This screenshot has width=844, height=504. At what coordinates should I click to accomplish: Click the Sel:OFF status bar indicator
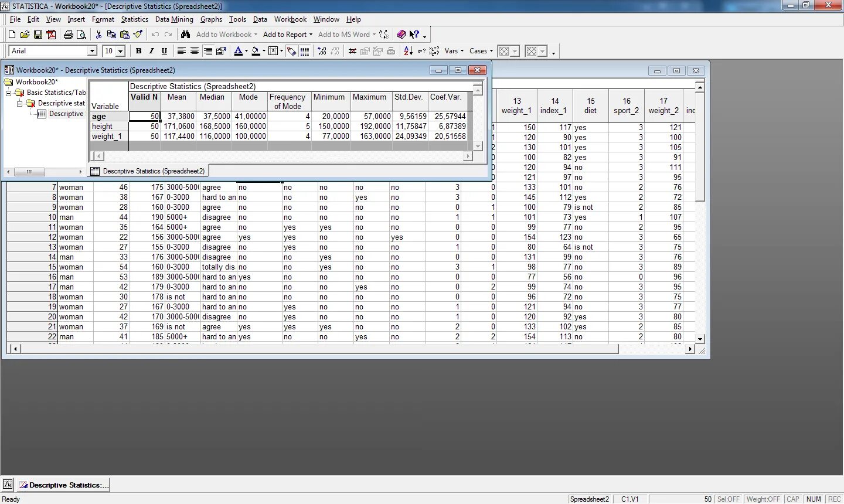click(x=729, y=499)
